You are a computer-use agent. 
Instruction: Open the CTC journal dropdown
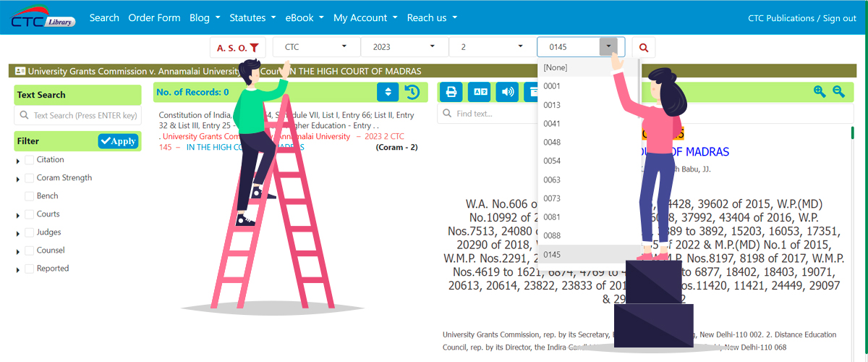316,47
